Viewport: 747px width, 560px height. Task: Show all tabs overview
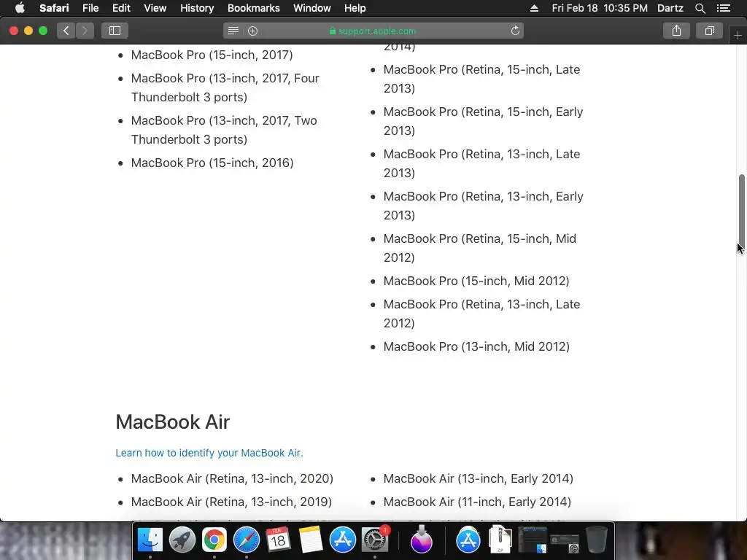coord(710,31)
